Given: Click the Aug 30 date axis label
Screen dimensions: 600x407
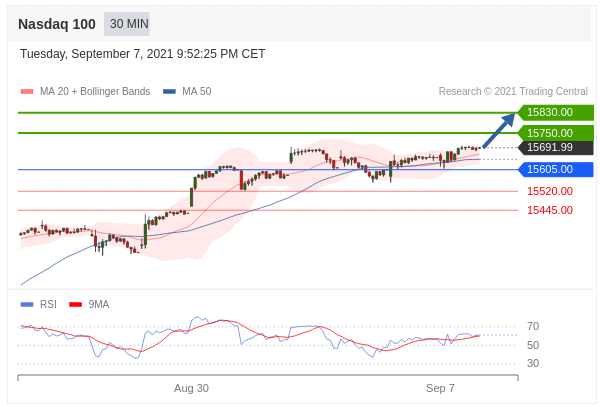Looking at the screenshot, I should (191, 388).
